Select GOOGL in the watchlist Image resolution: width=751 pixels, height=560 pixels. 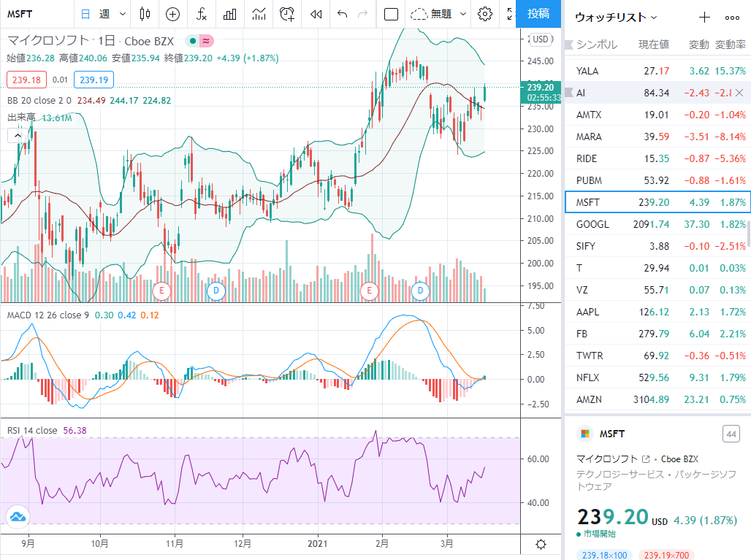point(657,224)
